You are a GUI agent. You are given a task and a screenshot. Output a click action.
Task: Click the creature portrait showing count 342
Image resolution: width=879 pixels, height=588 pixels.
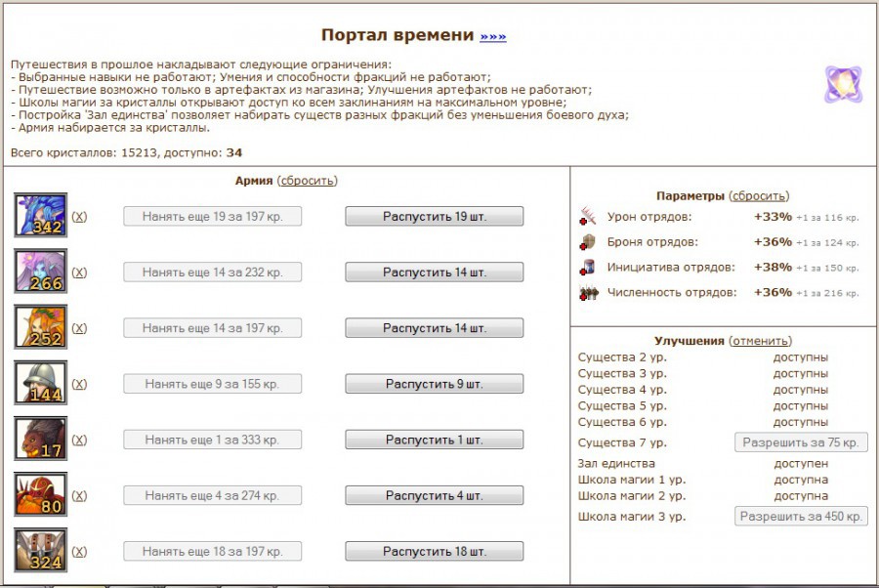[x=40, y=215]
